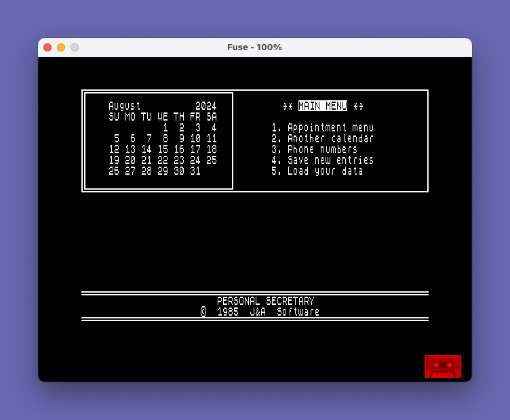Screen dimensions: 510x420
Task: Select day 16 in the calendar
Action: 179,150
